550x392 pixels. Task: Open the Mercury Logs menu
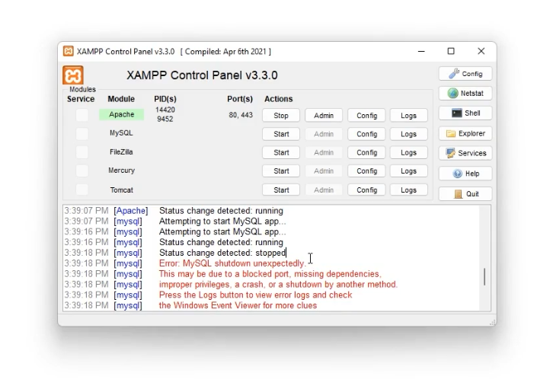408,171
